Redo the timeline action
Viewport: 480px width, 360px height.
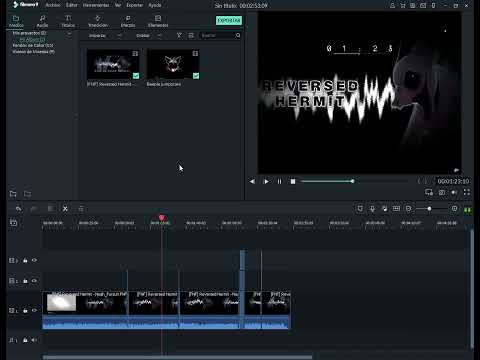click(34, 209)
